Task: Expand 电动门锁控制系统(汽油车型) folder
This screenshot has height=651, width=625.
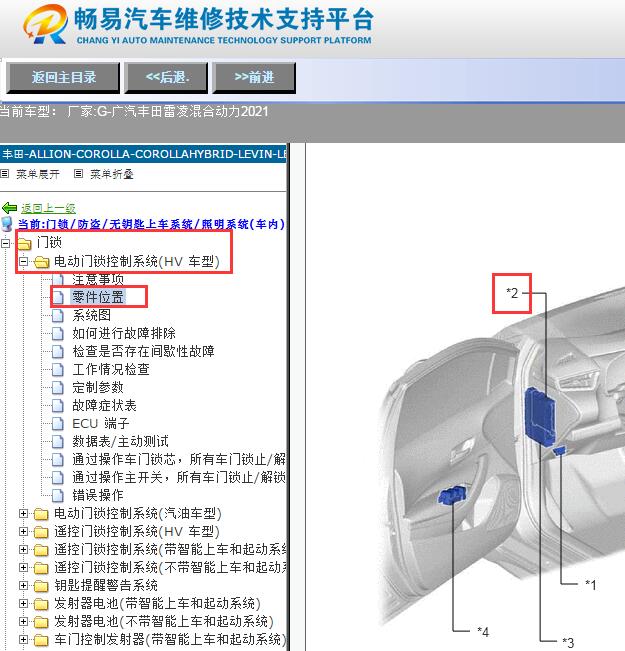Action: click(x=23, y=514)
